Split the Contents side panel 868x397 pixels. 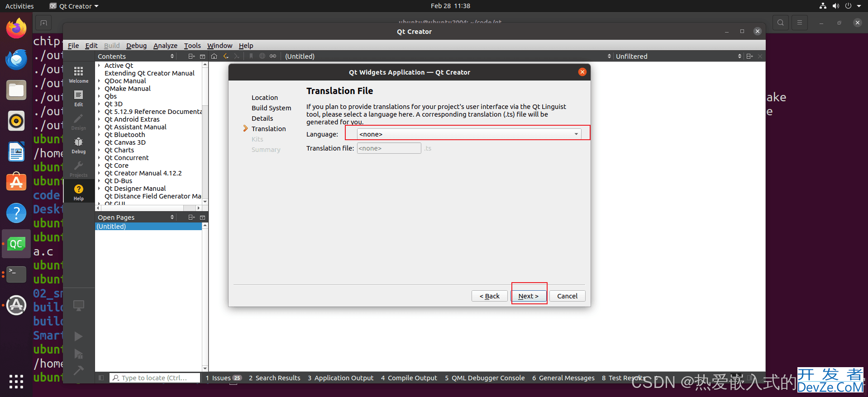191,56
